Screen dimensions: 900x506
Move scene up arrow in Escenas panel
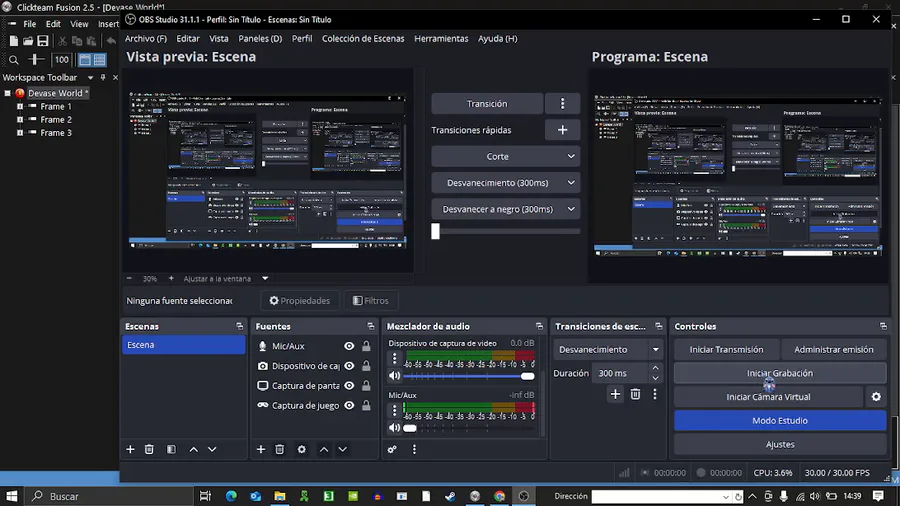tap(193, 449)
